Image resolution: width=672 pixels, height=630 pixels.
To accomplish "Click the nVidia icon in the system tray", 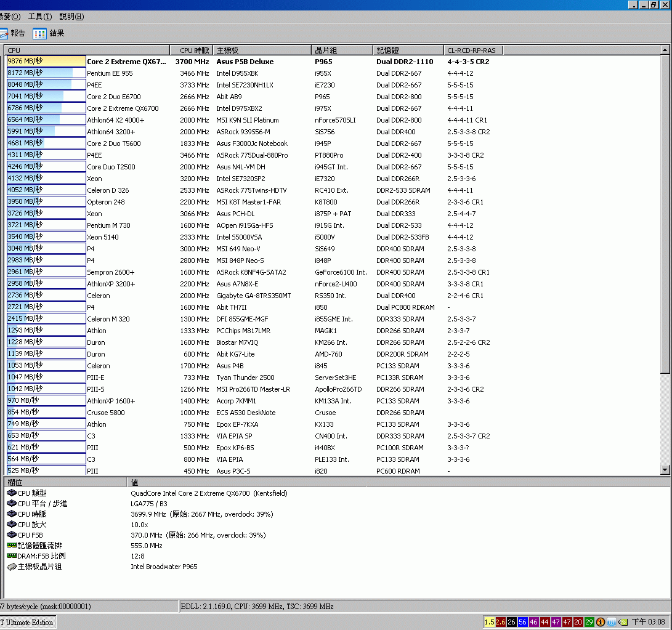I will pos(622,622).
